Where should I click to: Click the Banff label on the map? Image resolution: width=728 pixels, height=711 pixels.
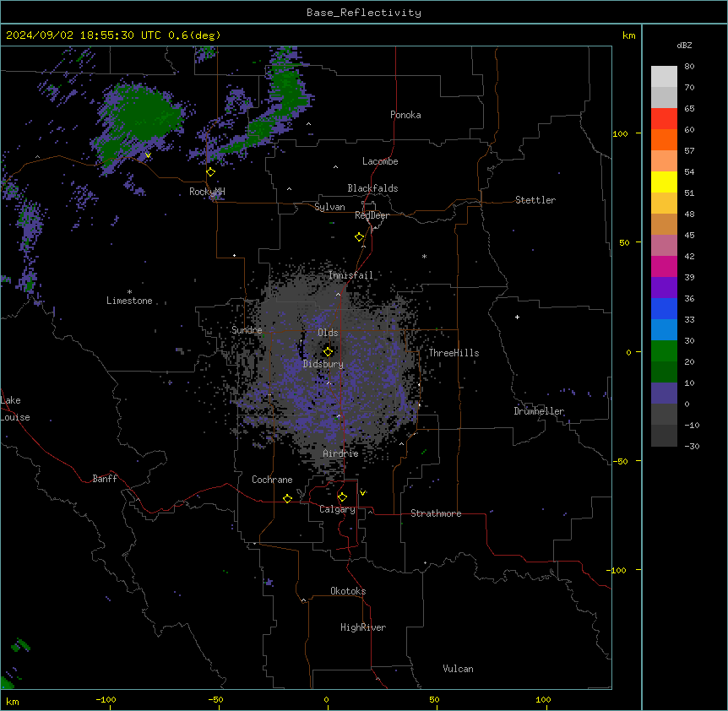click(105, 479)
